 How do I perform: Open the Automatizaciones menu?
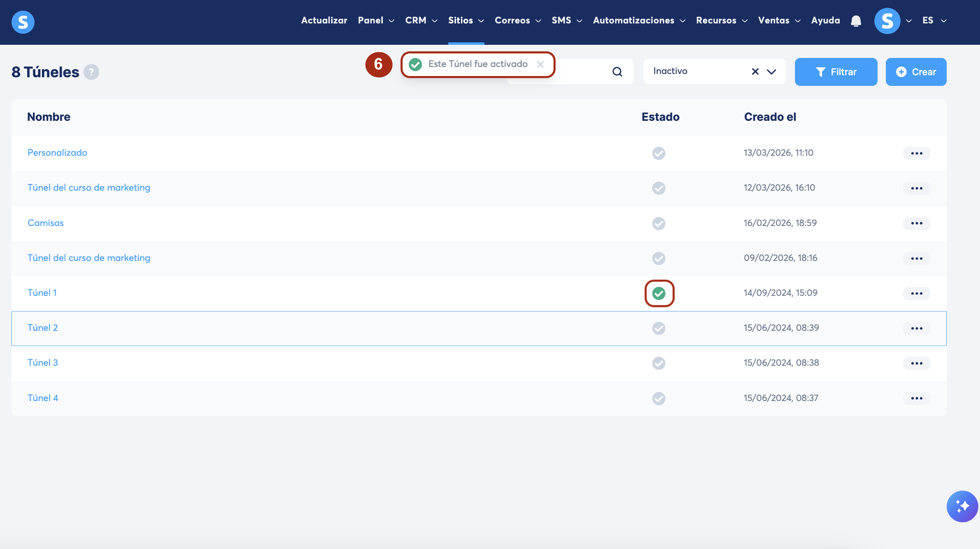coord(639,21)
